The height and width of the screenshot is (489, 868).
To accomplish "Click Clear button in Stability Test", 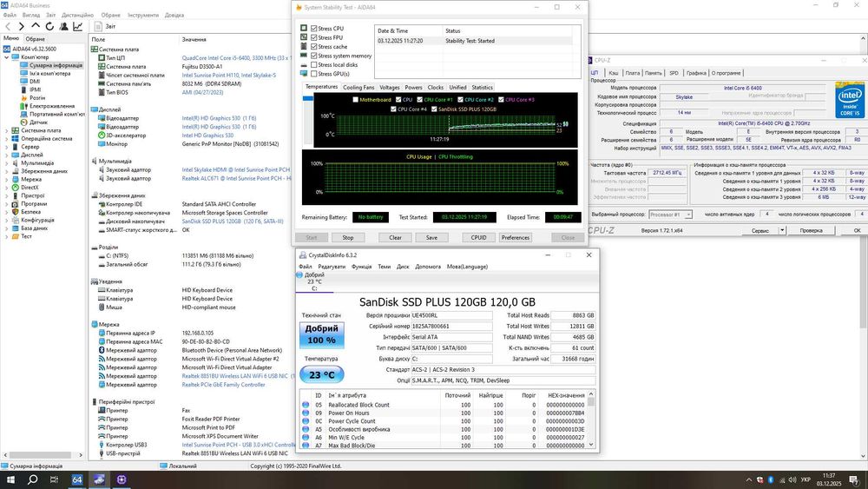I will 395,238.
